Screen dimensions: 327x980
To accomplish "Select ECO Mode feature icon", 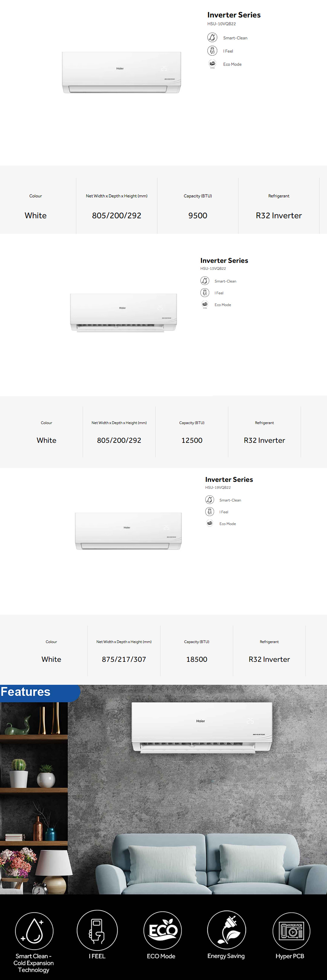I will coord(163,930).
